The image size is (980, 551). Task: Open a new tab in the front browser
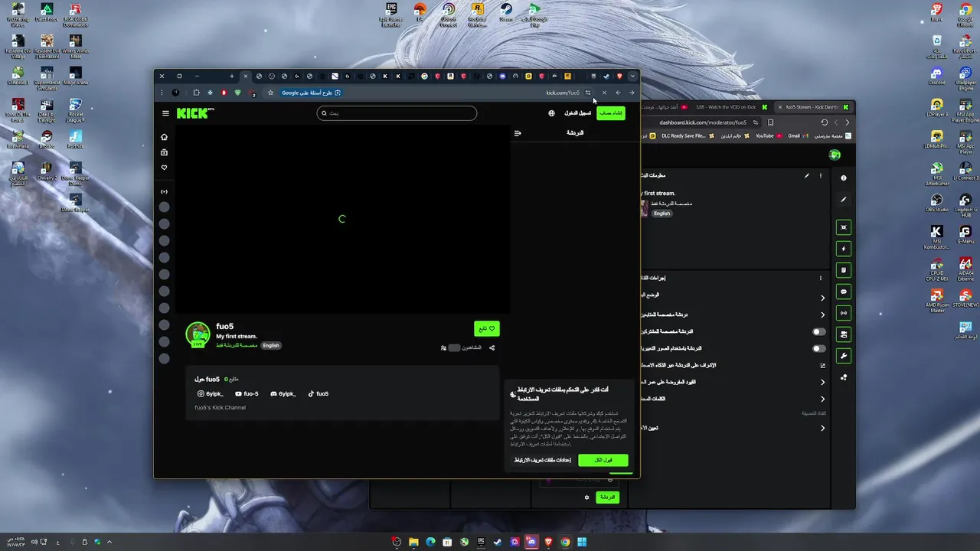click(x=231, y=77)
